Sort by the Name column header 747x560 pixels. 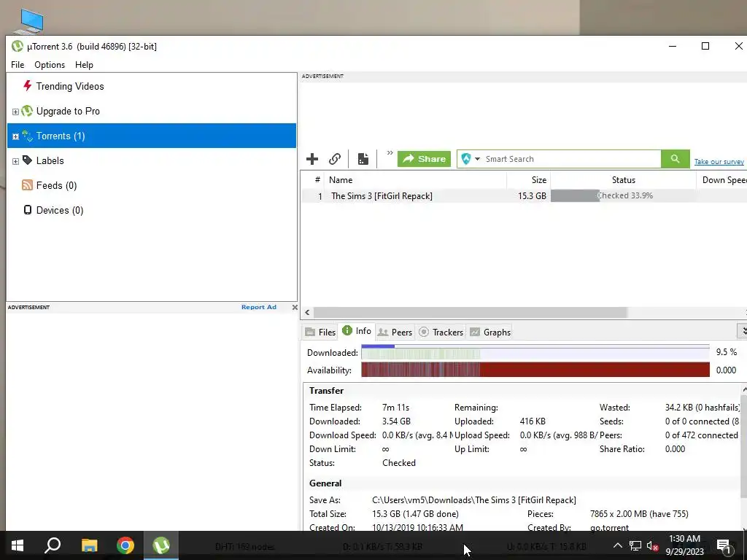click(415, 180)
